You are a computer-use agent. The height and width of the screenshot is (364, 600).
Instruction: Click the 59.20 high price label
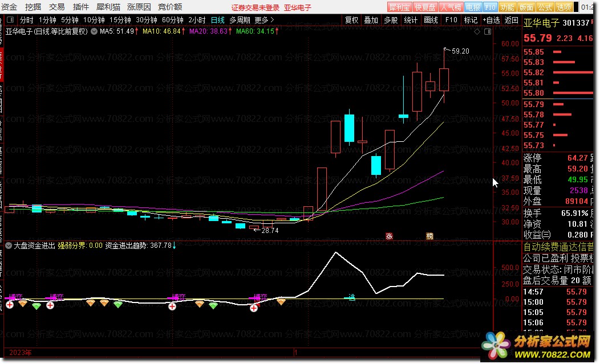click(x=460, y=51)
